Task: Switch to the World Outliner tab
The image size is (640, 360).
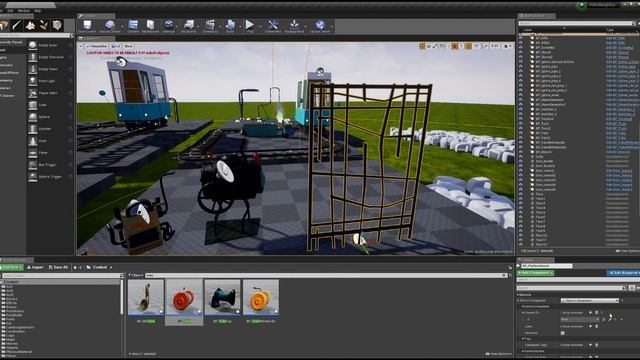Action: pos(537,16)
